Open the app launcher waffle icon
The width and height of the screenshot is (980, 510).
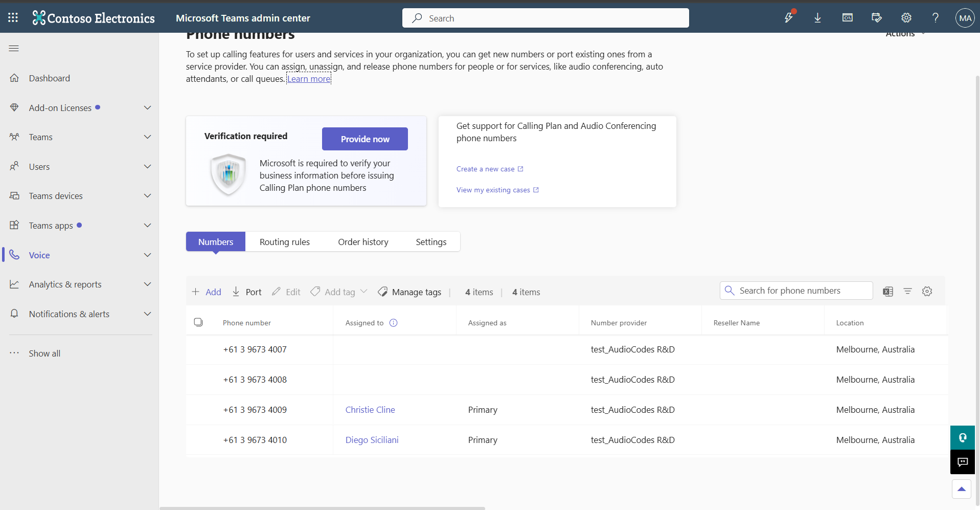(13, 18)
